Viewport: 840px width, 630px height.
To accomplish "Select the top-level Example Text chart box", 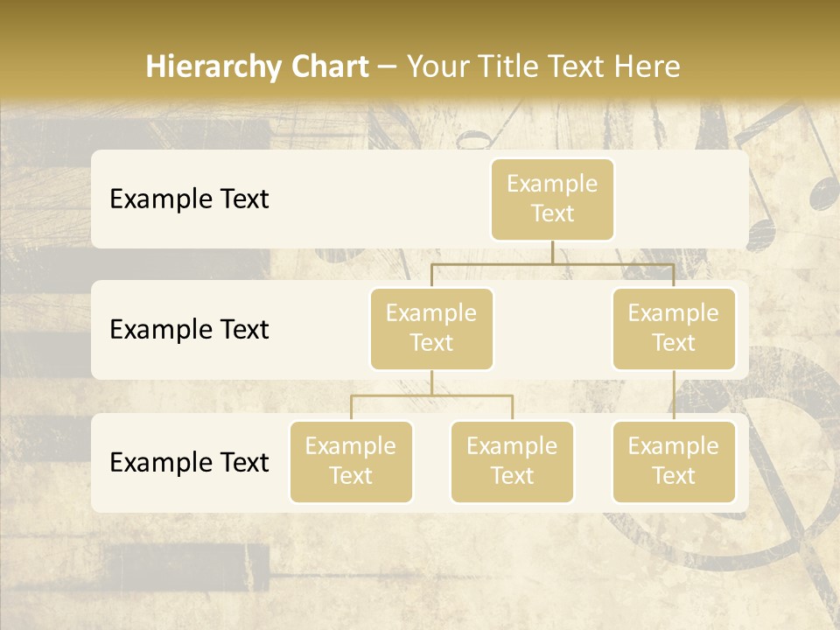I will pos(552,199).
